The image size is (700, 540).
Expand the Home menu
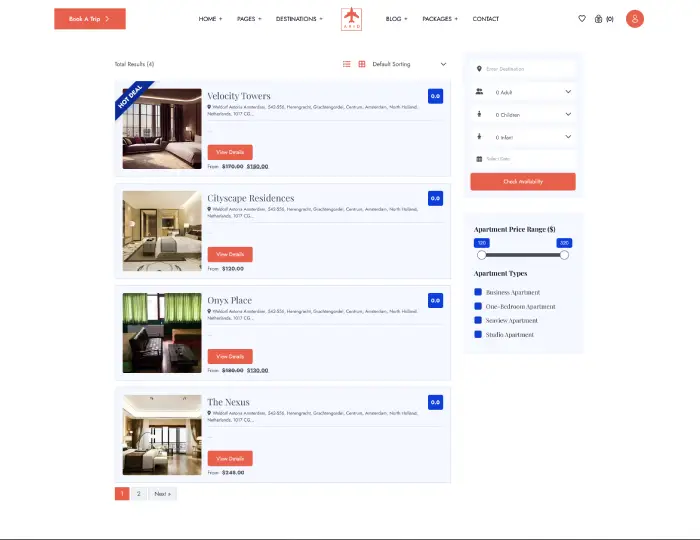210,19
